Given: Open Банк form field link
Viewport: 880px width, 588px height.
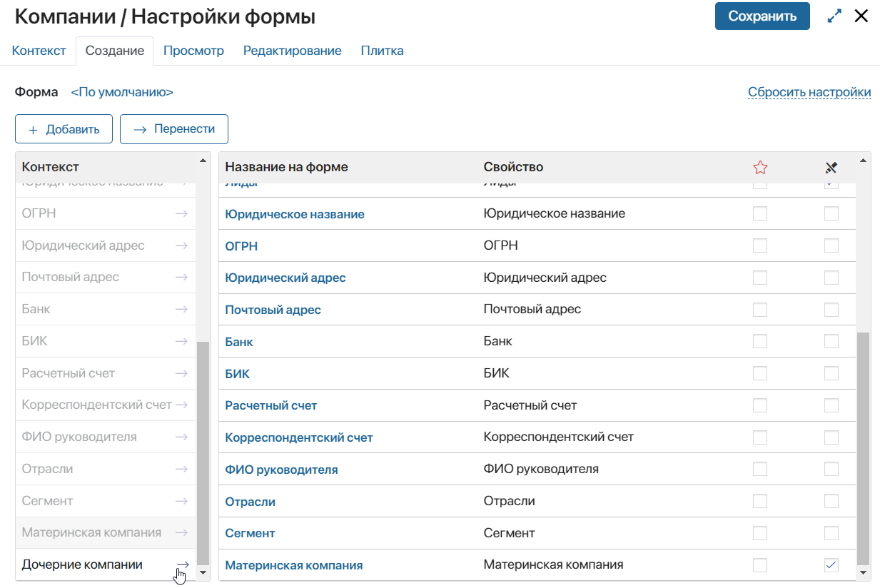Looking at the screenshot, I should tap(239, 342).
